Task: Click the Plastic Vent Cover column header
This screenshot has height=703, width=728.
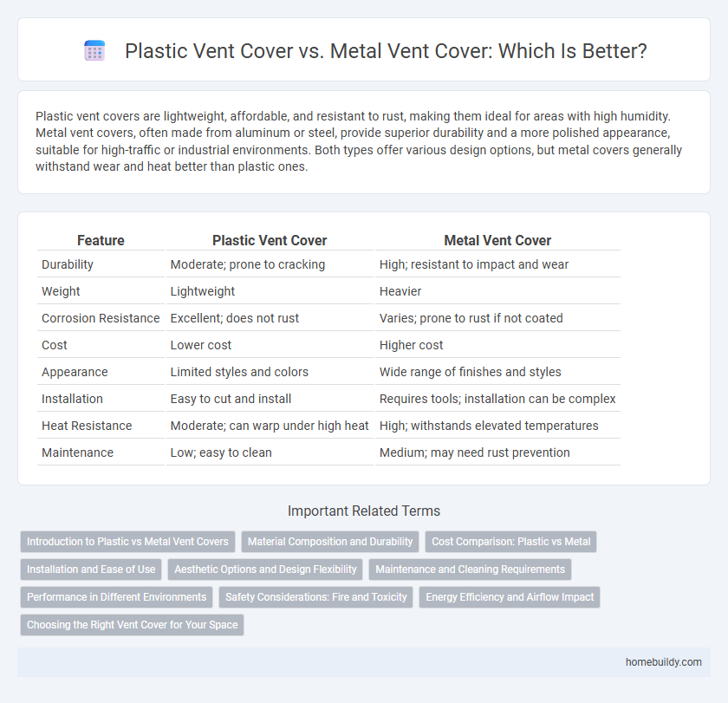Action: (x=270, y=240)
